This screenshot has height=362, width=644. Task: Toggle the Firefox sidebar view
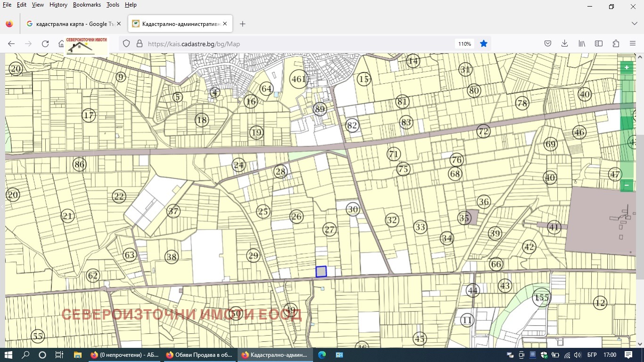[x=599, y=44]
